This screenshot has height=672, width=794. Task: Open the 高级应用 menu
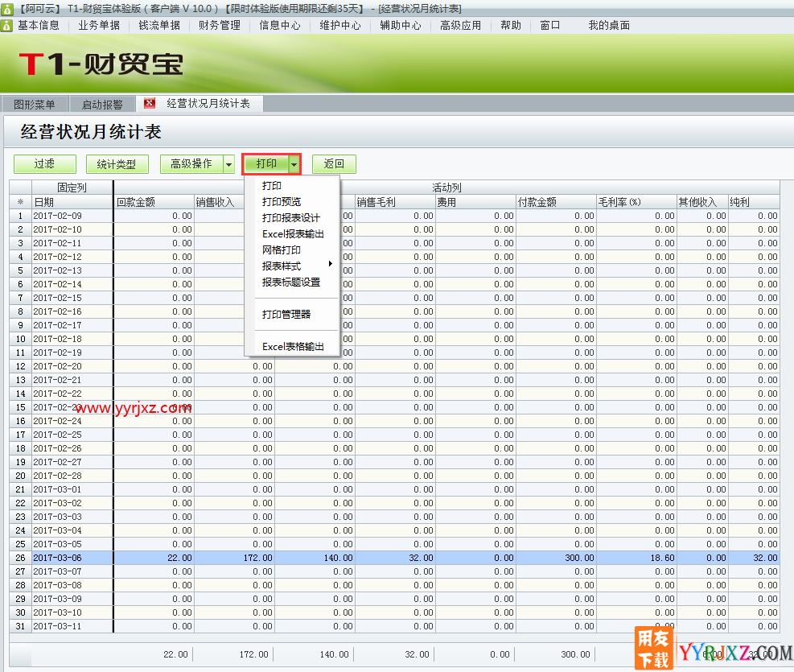[x=460, y=25]
